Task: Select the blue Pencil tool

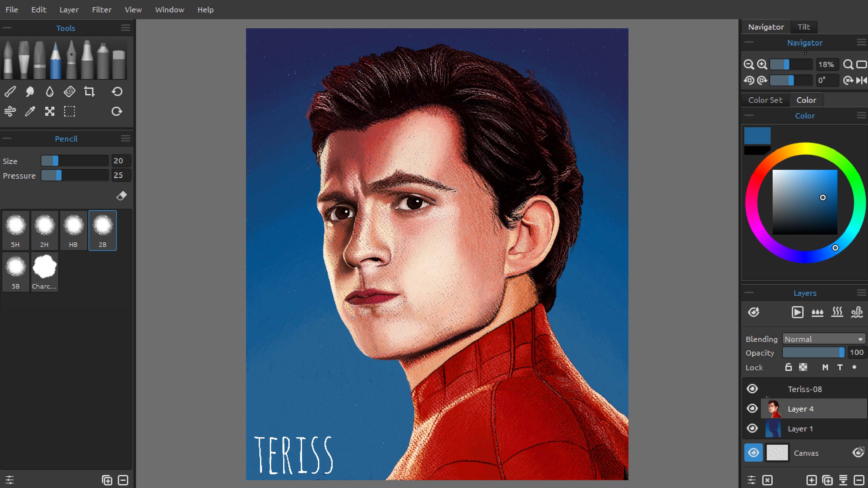Action: [55, 60]
